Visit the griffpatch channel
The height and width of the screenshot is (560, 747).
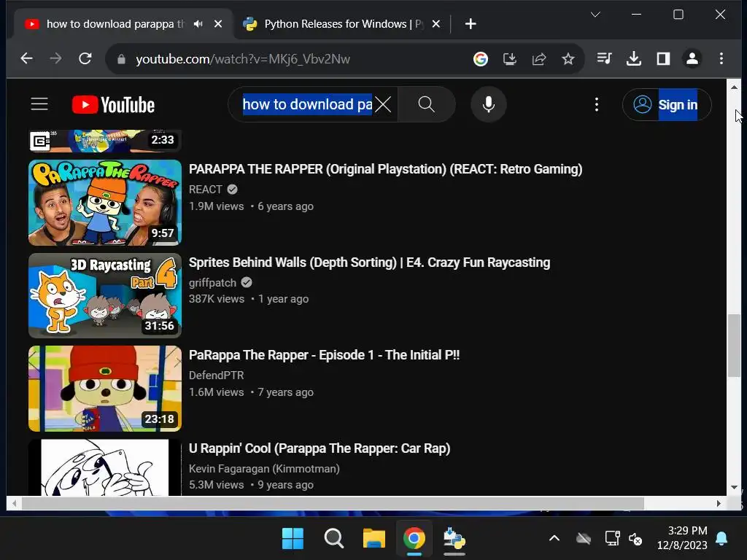(x=212, y=282)
